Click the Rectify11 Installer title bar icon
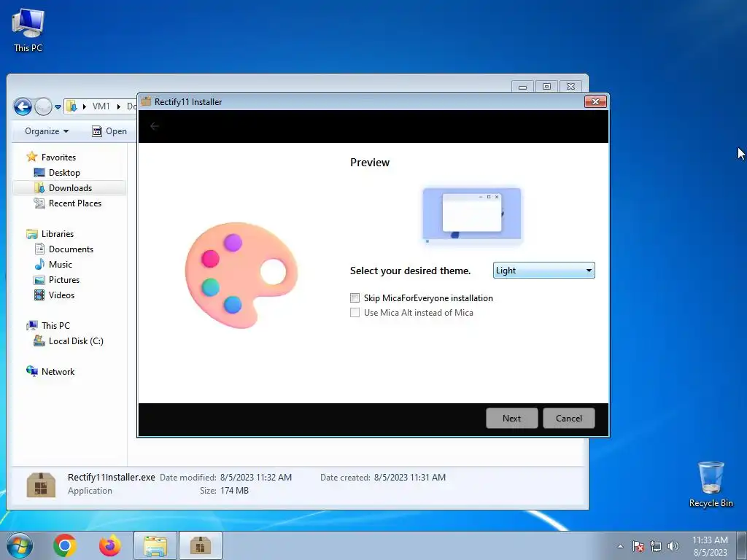 click(146, 101)
